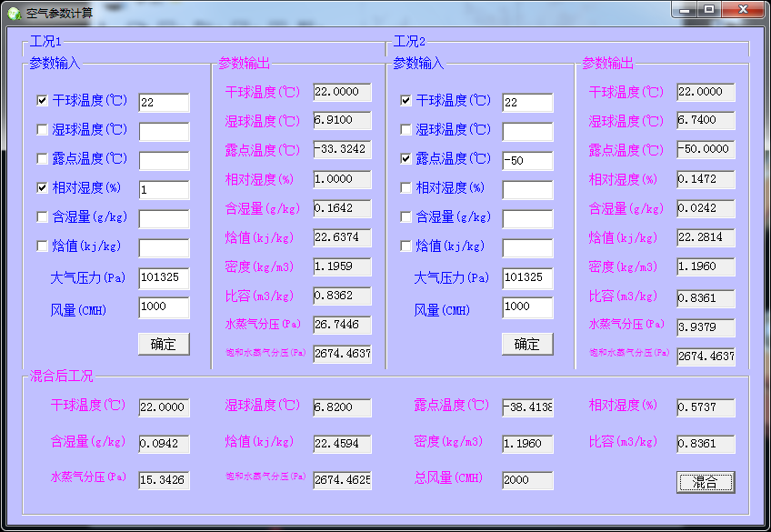The height and width of the screenshot is (532, 771).
Task: Select 工况2 output 焓值 value 22.2814
Action: 706,237
